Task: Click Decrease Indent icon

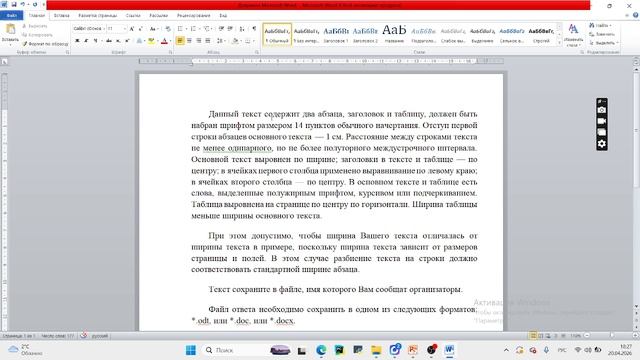Action: (x=221, y=29)
